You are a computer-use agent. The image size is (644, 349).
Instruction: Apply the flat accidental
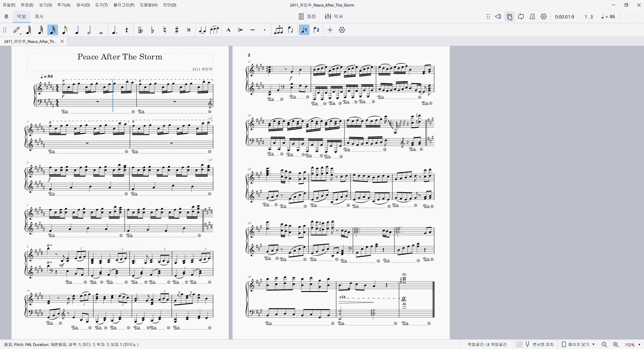(152, 30)
